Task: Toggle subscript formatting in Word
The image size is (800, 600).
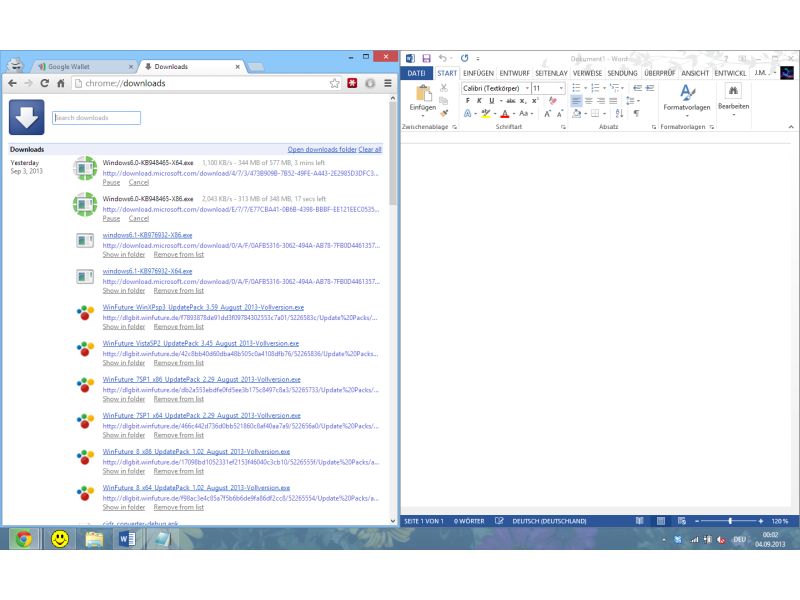Action: tap(523, 101)
